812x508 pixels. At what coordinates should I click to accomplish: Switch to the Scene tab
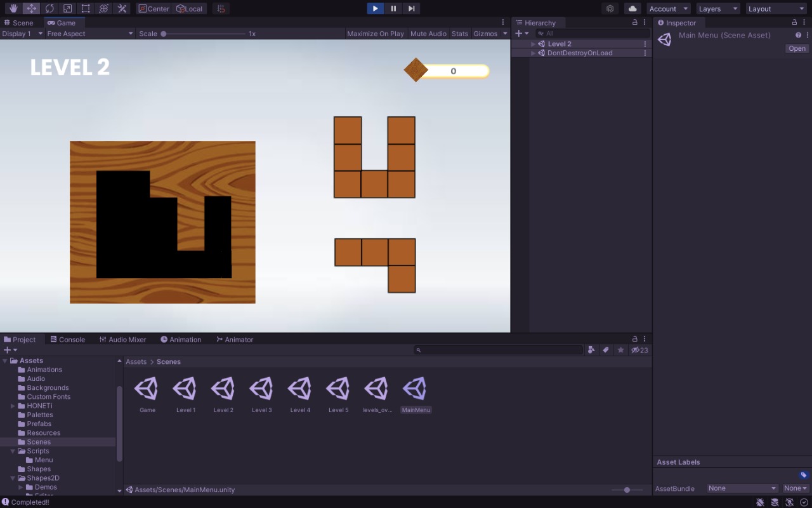coord(19,23)
